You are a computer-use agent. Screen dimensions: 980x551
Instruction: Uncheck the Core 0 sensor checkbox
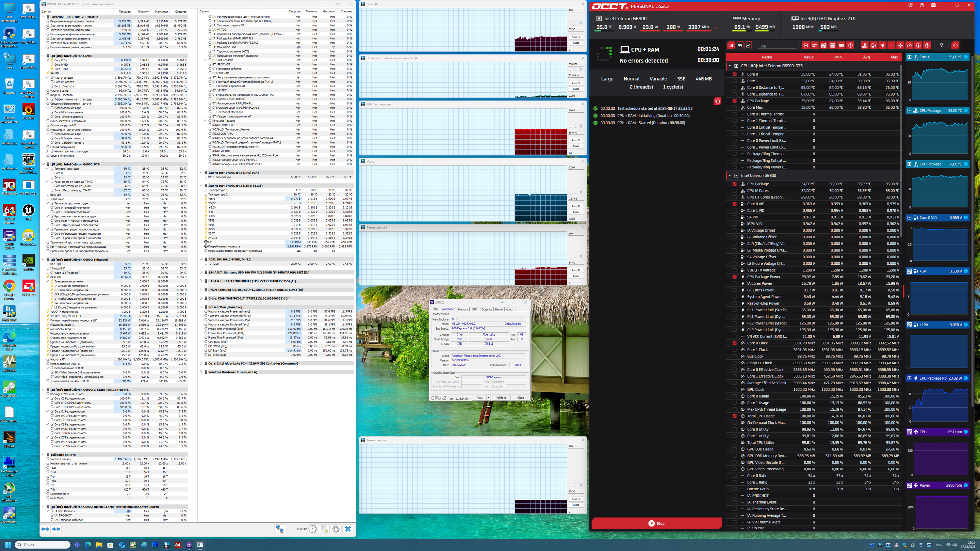coord(735,74)
